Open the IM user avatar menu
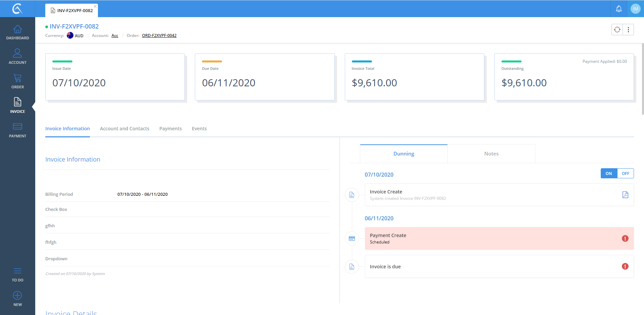Image resolution: width=644 pixels, height=315 pixels. tap(635, 9)
